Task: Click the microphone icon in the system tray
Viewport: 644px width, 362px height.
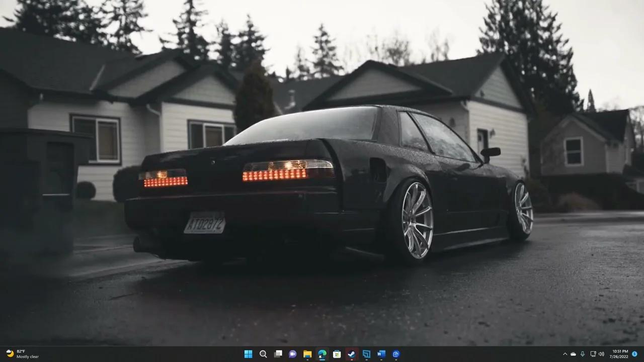Action: tap(583, 354)
